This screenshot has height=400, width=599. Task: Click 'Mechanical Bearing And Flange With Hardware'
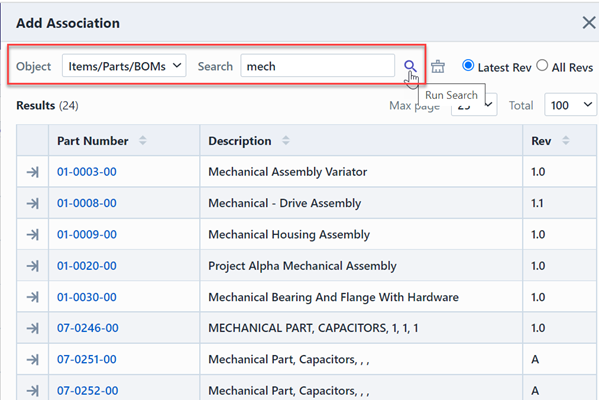(x=333, y=298)
